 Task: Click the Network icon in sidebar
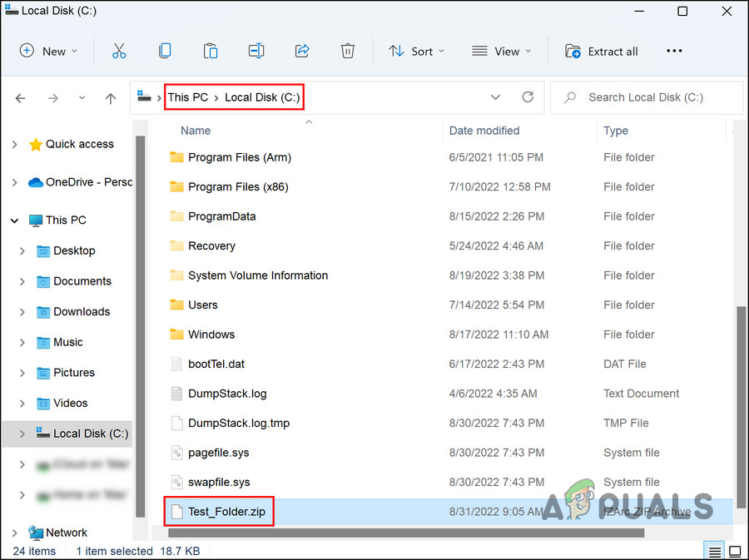[35, 533]
